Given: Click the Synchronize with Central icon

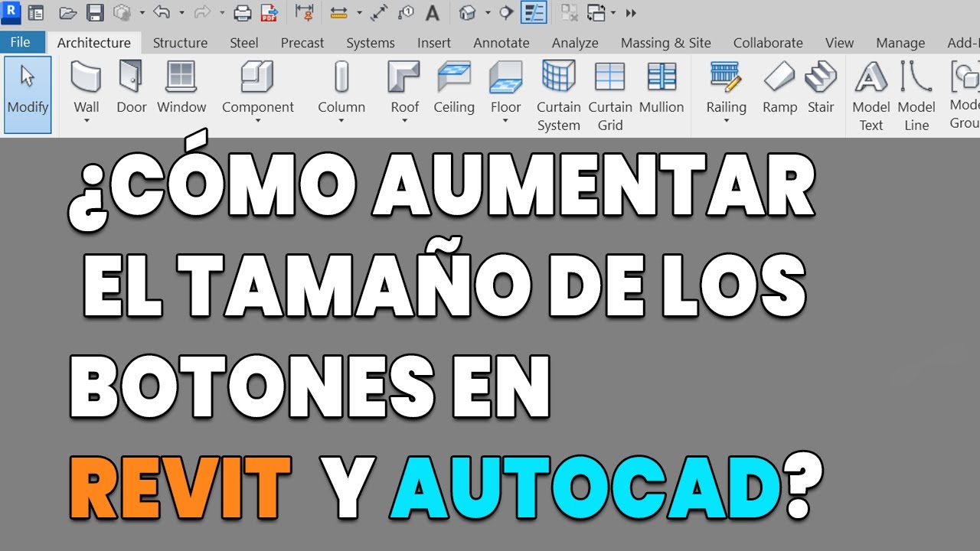Looking at the screenshot, I should [x=122, y=13].
